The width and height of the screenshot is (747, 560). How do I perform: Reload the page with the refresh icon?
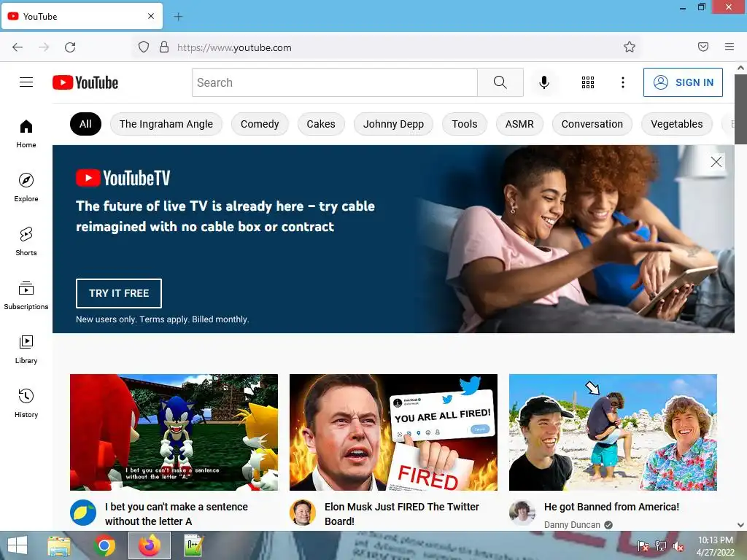pyautogui.click(x=70, y=47)
